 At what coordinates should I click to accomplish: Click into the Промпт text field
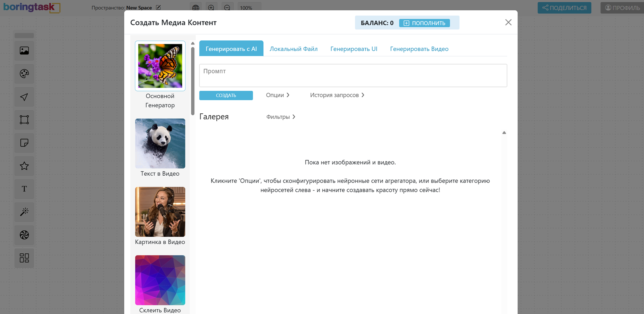click(x=353, y=75)
